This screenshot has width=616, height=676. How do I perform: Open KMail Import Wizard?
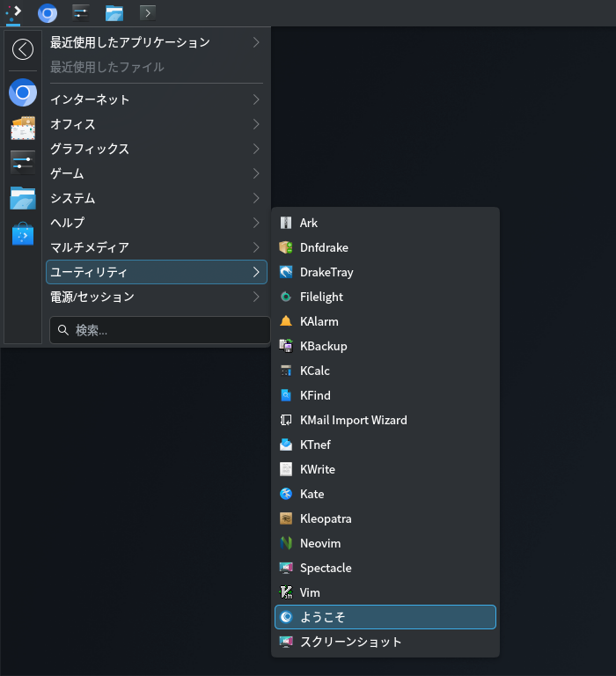[385, 420]
